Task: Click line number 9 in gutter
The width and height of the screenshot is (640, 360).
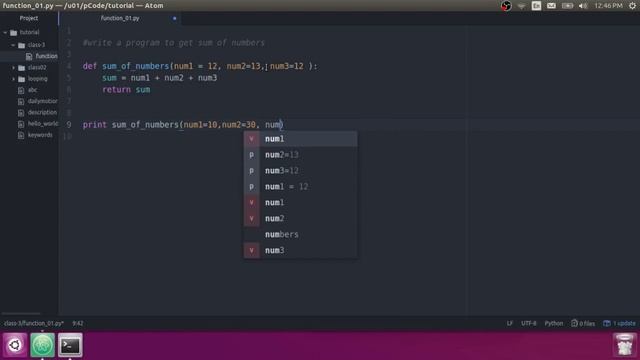Action: (69, 125)
